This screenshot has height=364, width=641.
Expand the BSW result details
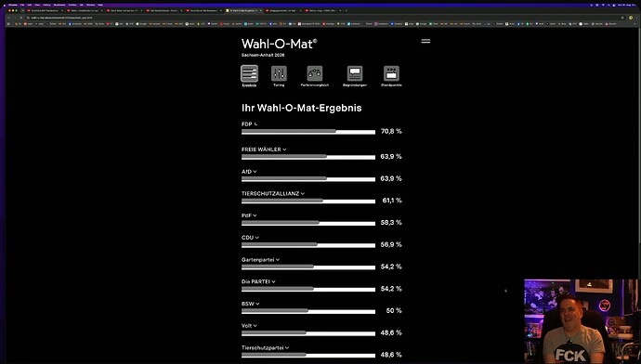pyautogui.click(x=257, y=304)
